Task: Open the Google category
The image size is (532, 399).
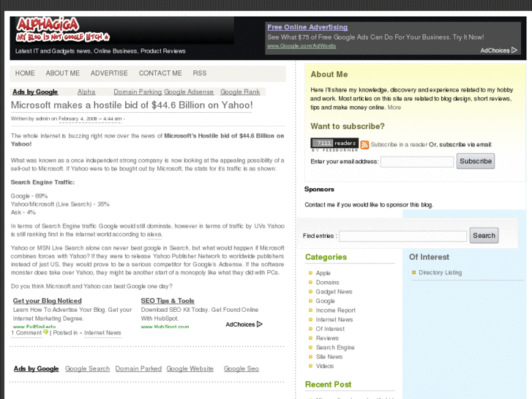Action: (325, 301)
